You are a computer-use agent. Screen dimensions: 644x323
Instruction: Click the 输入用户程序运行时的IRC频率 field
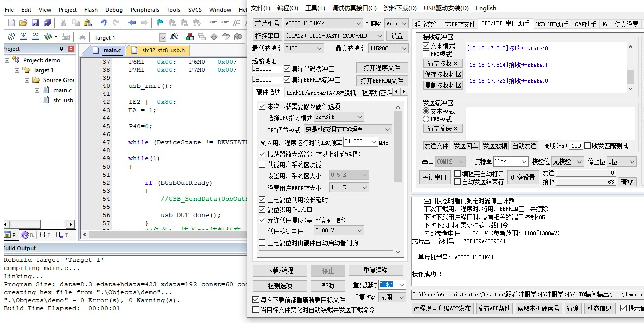pyautogui.click(x=360, y=142)
